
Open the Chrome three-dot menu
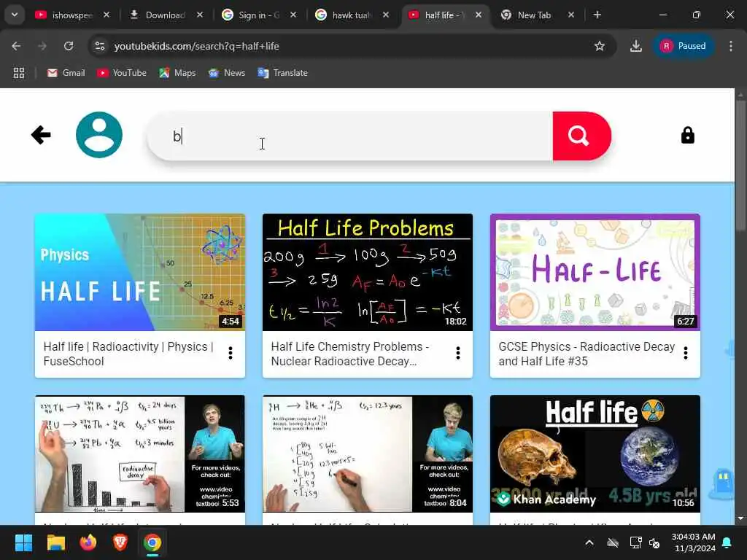click(x=731, y=46)
